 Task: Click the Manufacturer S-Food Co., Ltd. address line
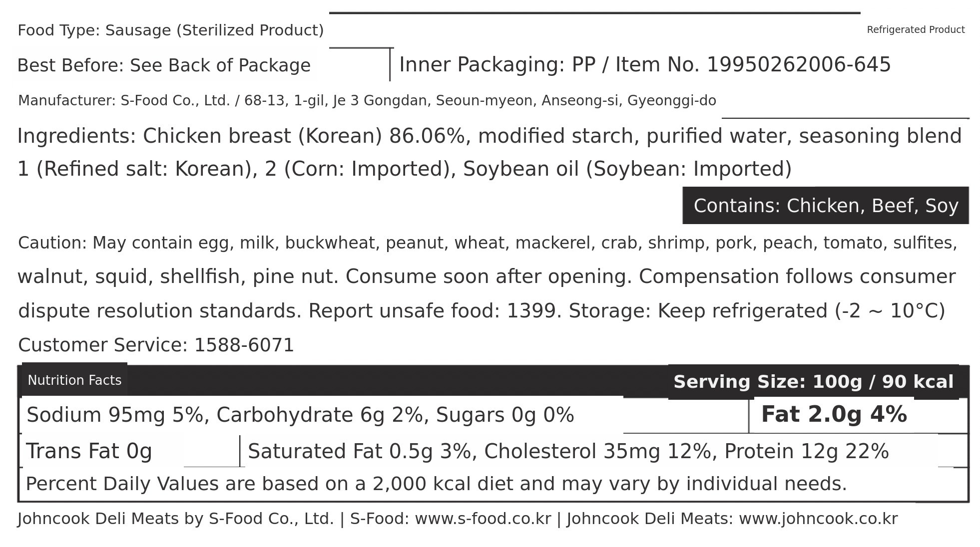tap(367, 101)
